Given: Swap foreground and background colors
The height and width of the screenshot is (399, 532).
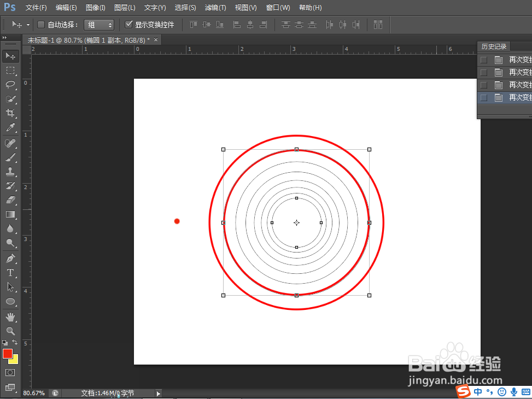Looking at the screenshot, I should [x=15, y=342].
